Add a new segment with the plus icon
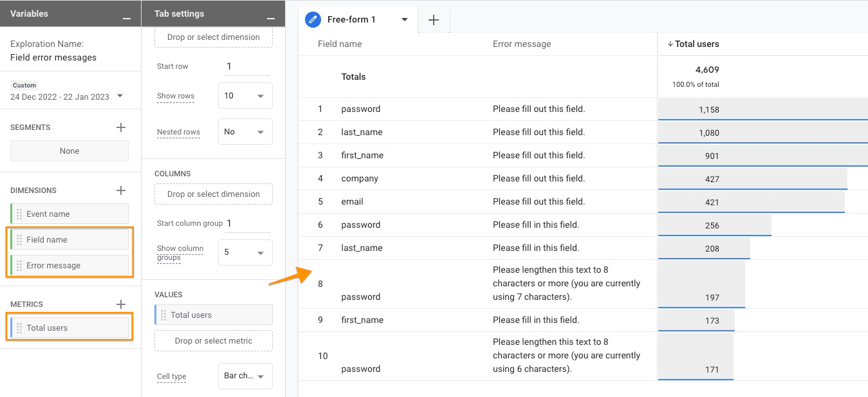Viewport: 868px width, 397px height. pos(120,127)
